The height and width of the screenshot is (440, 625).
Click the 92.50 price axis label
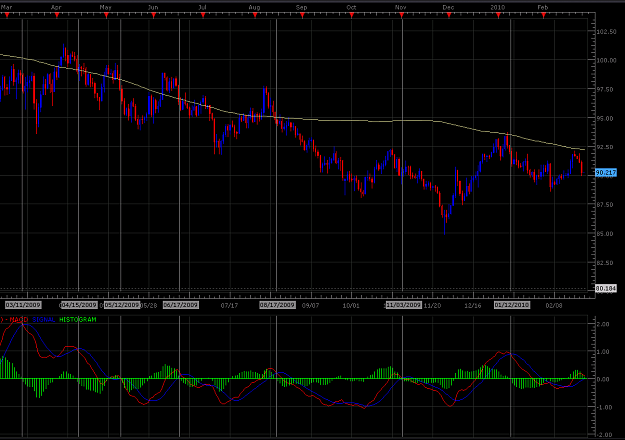pyautogui.click(x=606, y=147)
